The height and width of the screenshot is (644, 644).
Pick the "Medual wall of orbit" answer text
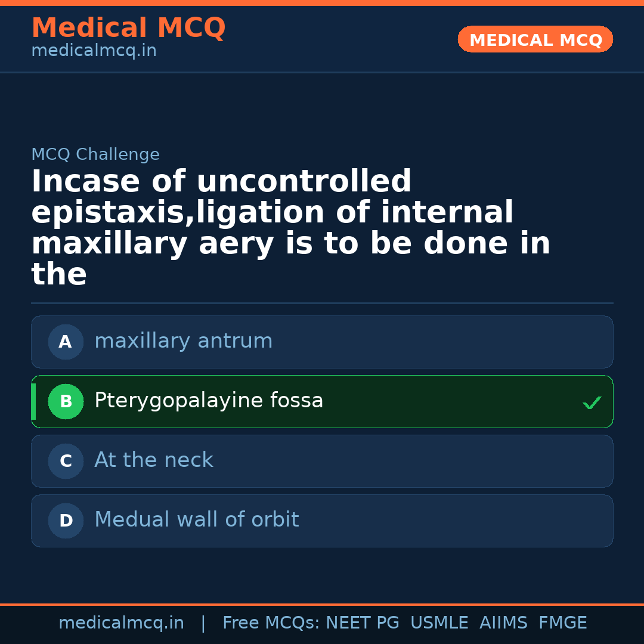pos(196,520)
